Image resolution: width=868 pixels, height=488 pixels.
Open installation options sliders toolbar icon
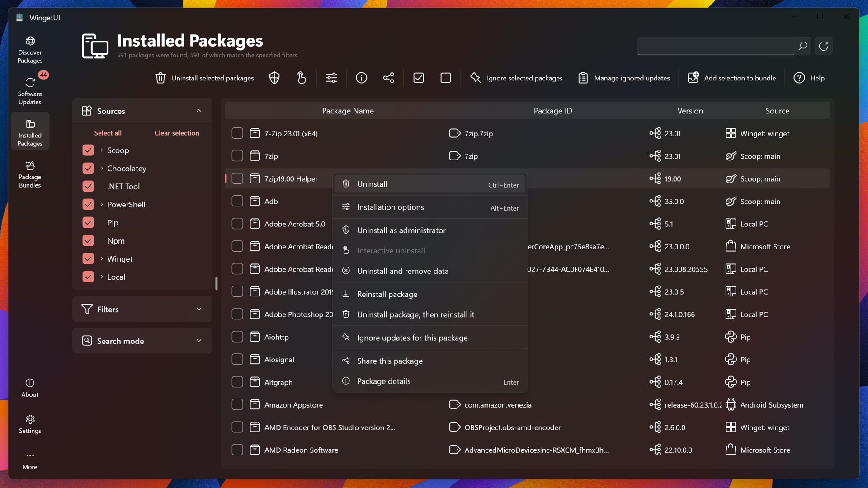pyautogui.click(x=331, y=78)
